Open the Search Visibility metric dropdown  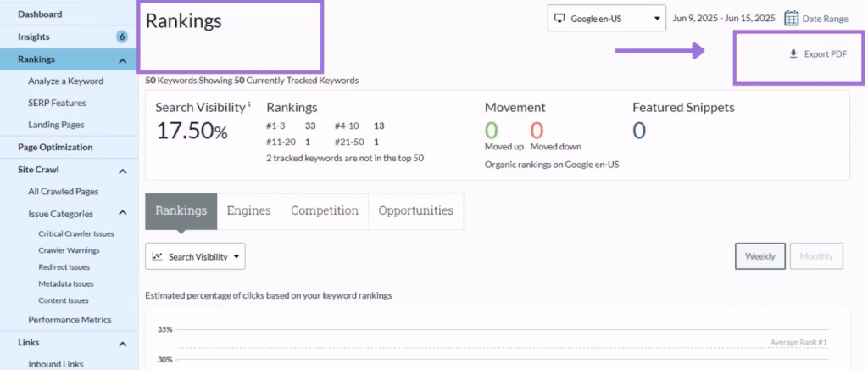tap(195, 256)
